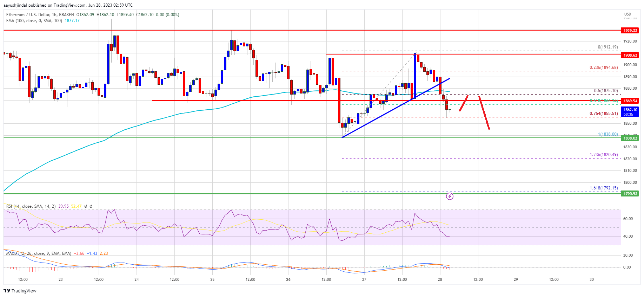Click the 1929.33 red price label
Viewport: 644px width, 297px height.
[630, 31]
